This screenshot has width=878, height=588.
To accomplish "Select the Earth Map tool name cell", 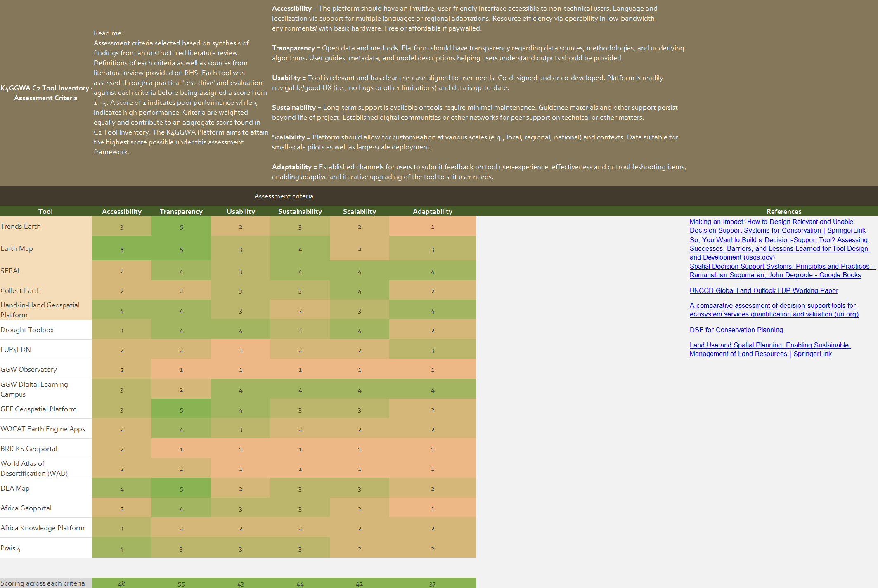I will pos(46,248).
